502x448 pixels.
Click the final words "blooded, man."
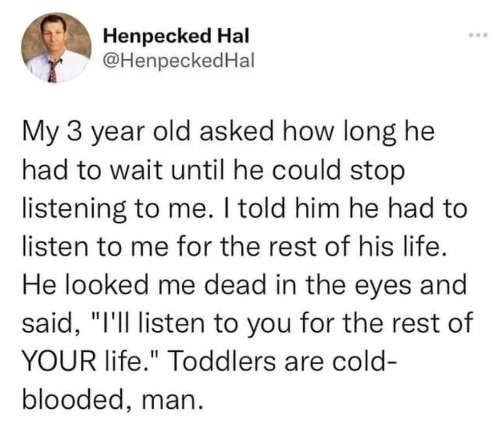[113, 400]
